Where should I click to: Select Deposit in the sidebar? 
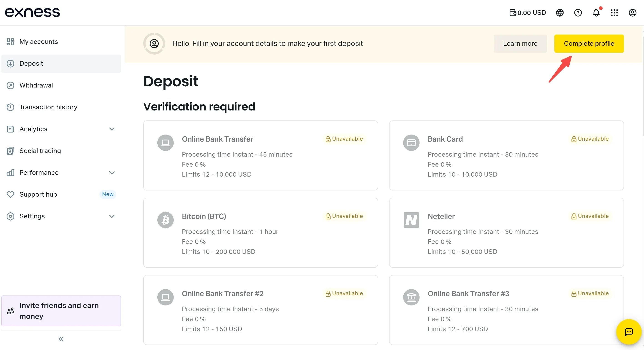pyautogui.click(x=61, y=63)
